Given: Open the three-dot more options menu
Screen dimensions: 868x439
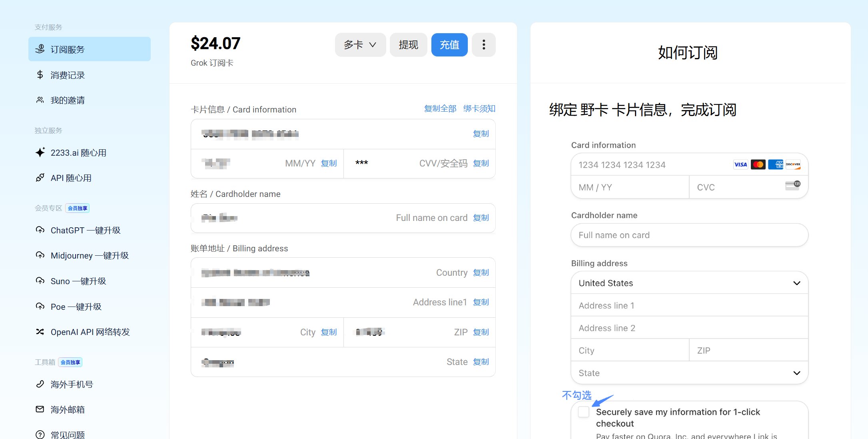Looking at the screenshot, I should pyautogui.click(x=483, y=45).
